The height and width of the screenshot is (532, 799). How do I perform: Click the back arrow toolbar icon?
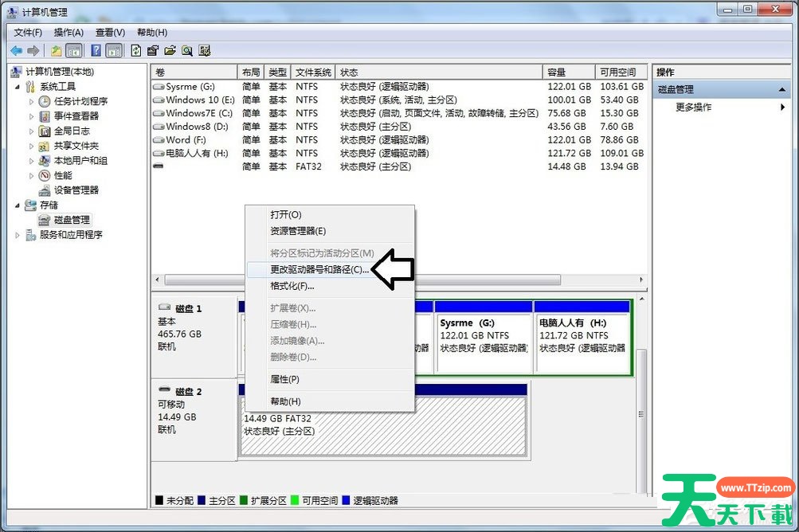16,51
